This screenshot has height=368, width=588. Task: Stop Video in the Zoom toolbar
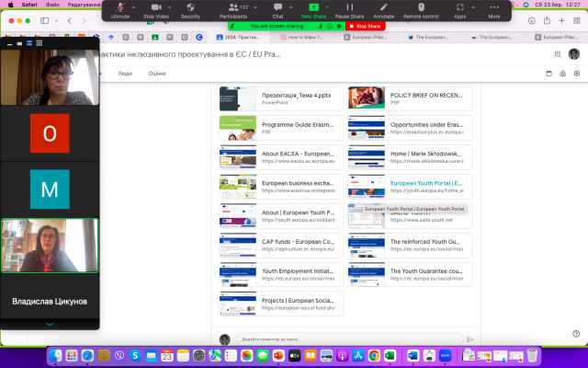pos(156,11)
